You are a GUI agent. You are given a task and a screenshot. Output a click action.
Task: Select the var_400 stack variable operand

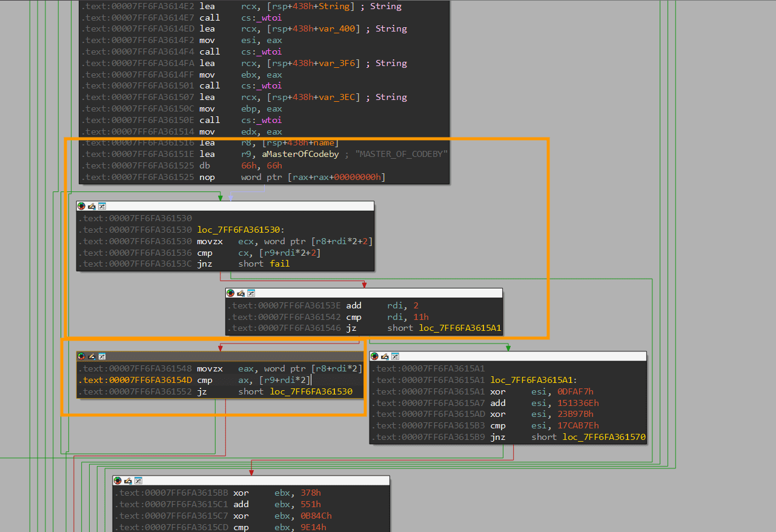(344, 29)
